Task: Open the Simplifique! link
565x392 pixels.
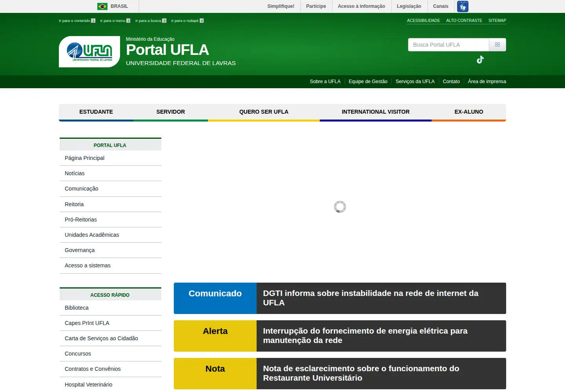Action: pyautogui.click(x=281, y=6)
